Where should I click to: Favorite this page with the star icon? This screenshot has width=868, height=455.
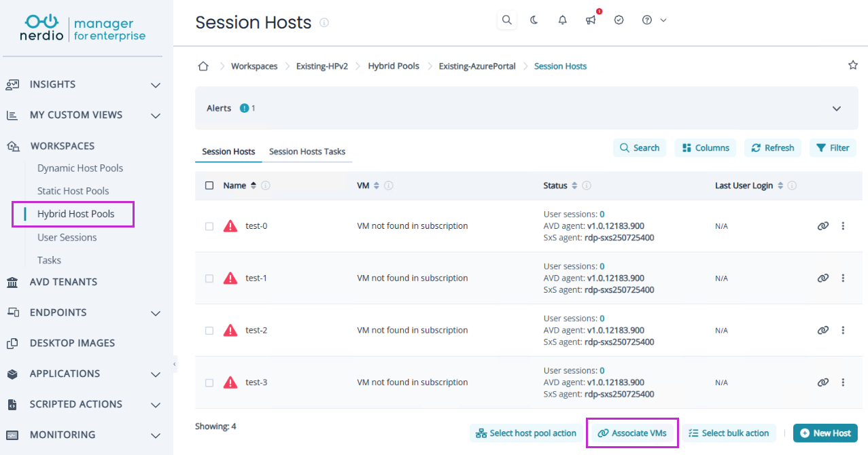pos(852,65)
